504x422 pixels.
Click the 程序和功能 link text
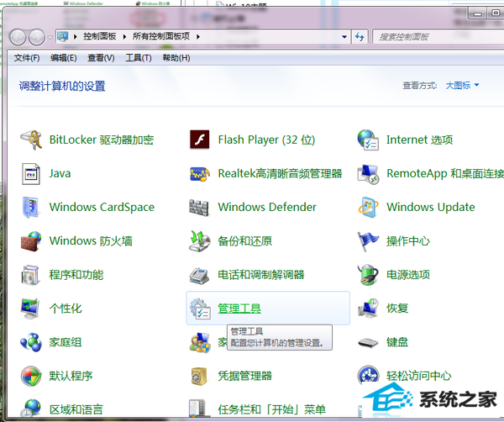(x=76, y=275)
